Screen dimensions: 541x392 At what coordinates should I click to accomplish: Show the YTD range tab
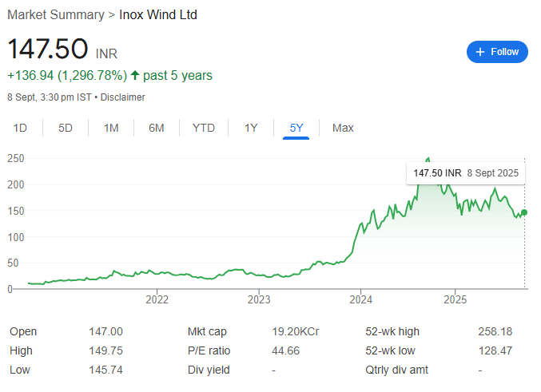coord(204,128)
